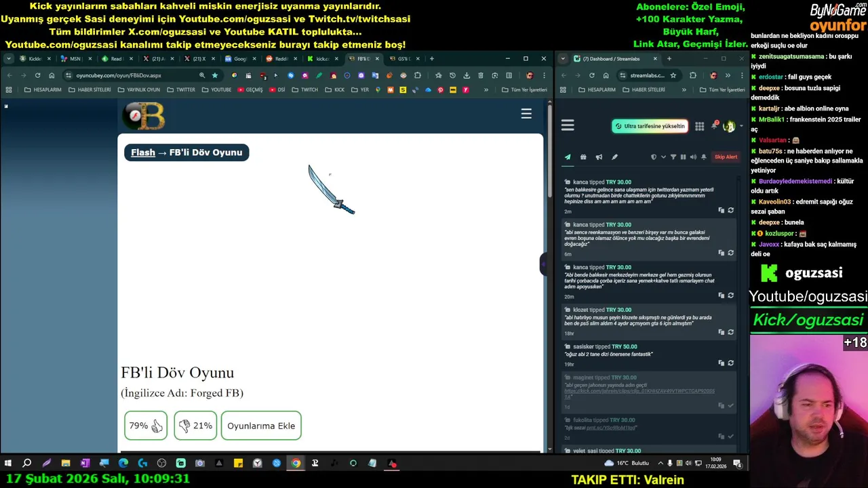Open Tüm Yer İşaretleri folder in left browser
This screenshot has height=488, width=868.
click(524, 89)
